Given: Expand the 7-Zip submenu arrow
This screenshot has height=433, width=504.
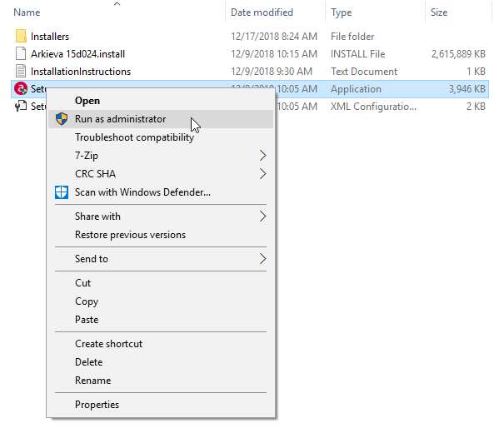Looking at the screenshot, I should [x=262, y=156].
